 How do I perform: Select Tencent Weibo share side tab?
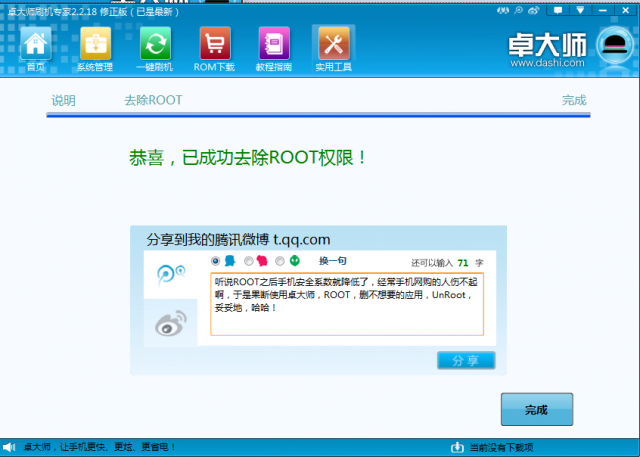click(x=171, y=275)
